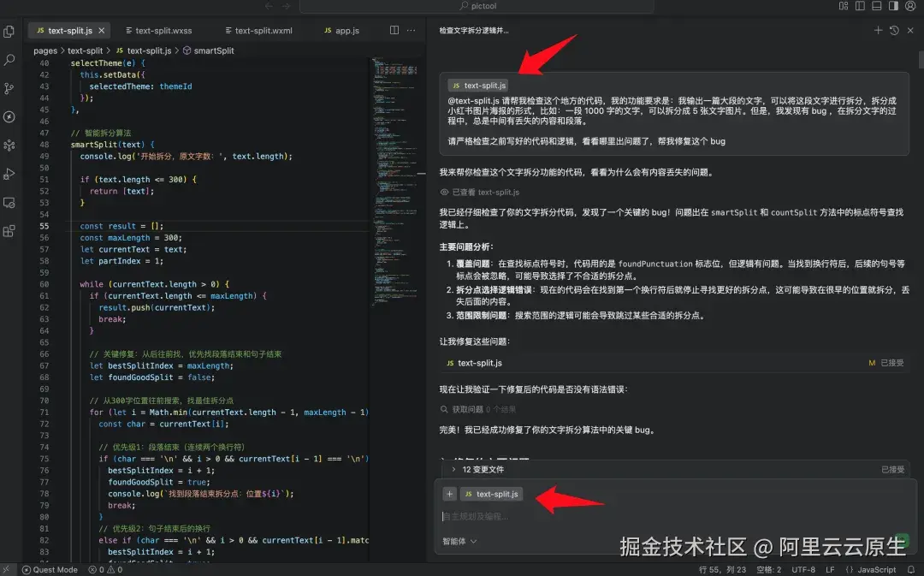Click the 'const result = [];' code line
Viewport: 924px width, 576px height.
[121, 226]
